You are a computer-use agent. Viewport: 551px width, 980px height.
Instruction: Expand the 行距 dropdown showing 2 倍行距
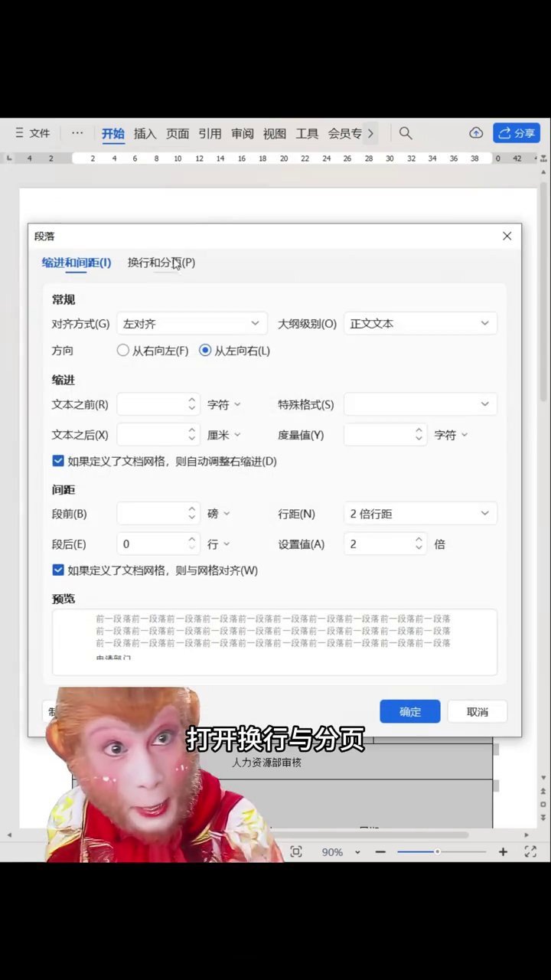[420, 514]
